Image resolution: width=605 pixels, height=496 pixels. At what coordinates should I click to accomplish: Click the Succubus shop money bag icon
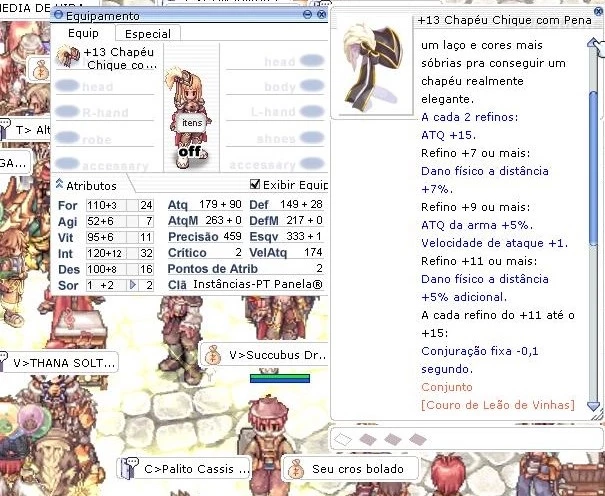pos(213,355)
